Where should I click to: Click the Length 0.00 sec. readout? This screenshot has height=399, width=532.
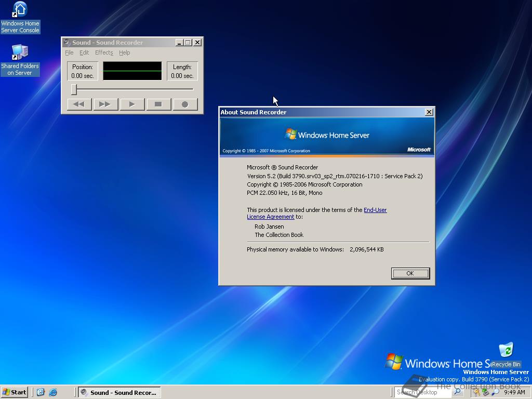(182, 71)
